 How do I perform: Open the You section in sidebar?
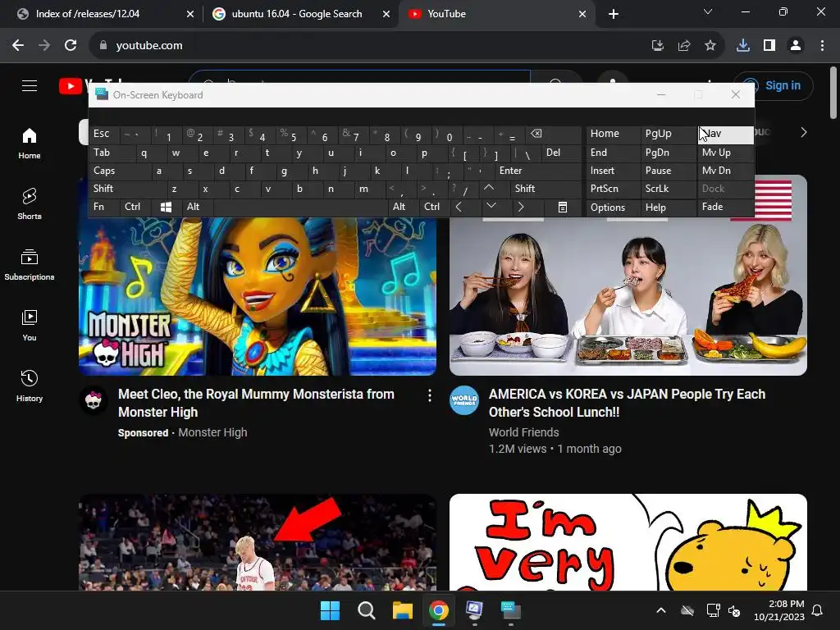click(30, 325)
